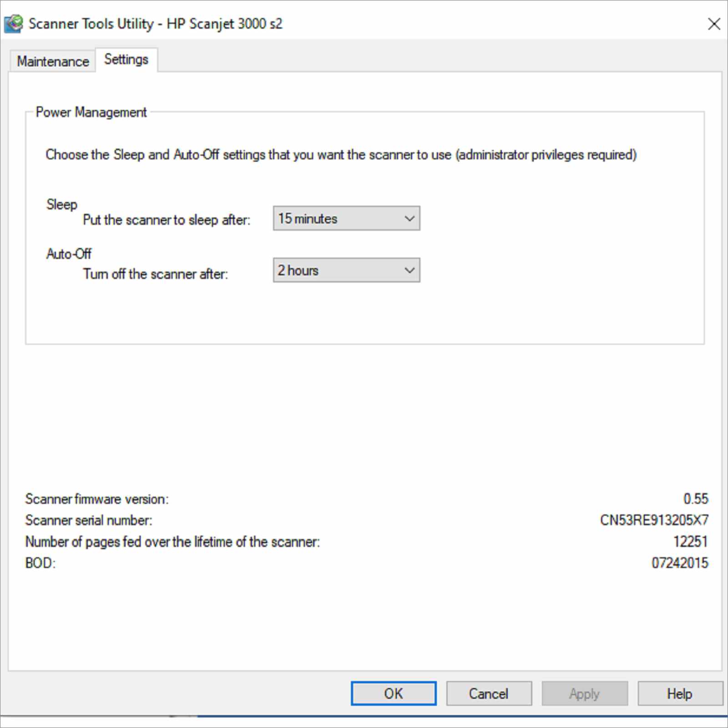Switch to the Maintenance tab
This screenshot has height=728, width=728.
point(53,61)
